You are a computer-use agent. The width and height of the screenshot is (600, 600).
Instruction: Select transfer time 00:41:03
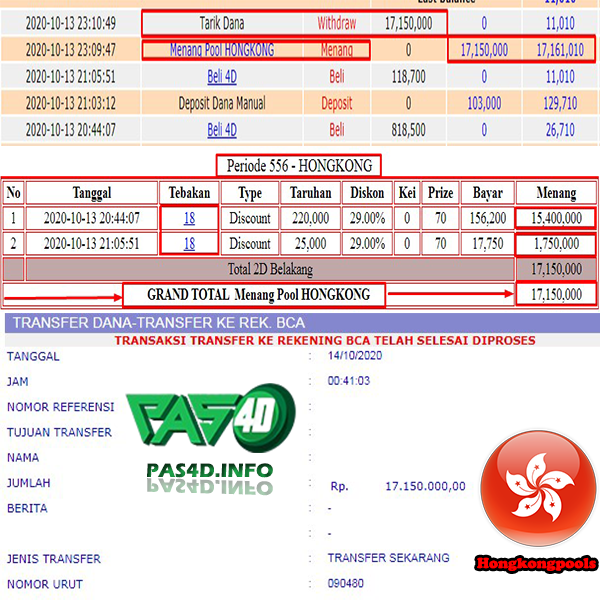pos(349,381)
